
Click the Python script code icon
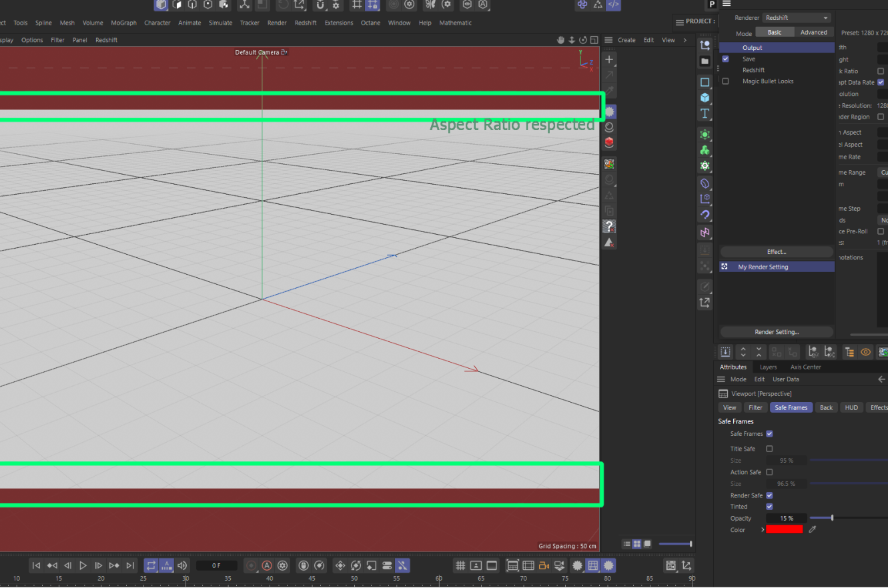click(613, 5)
